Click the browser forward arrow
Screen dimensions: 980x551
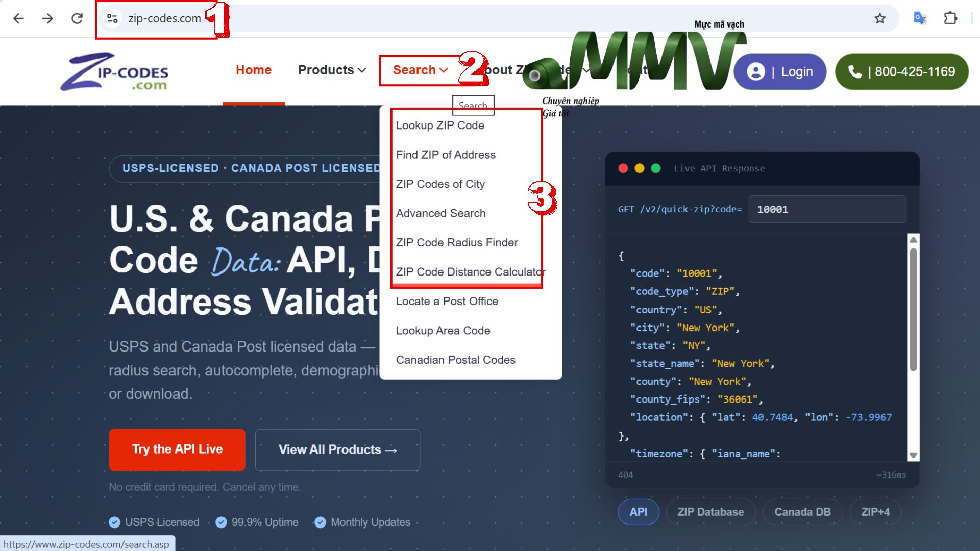47,19
